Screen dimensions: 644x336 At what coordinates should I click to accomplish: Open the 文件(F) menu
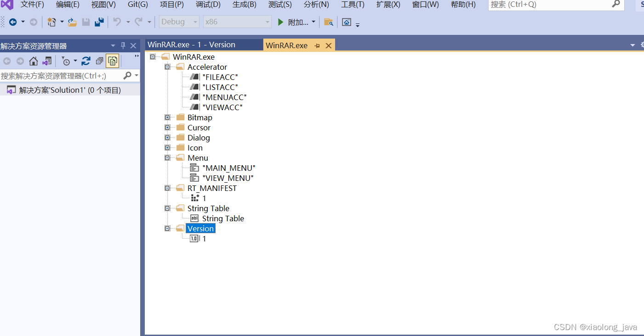tap(32, 5)
